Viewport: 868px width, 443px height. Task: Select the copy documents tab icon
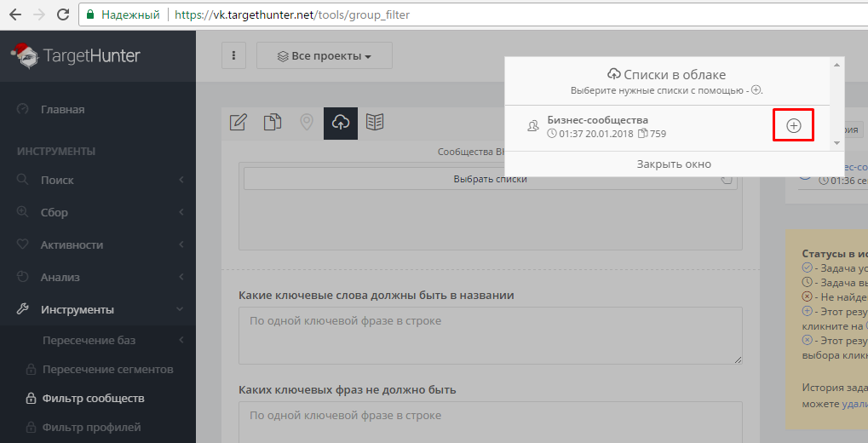[x=273, y=123]
